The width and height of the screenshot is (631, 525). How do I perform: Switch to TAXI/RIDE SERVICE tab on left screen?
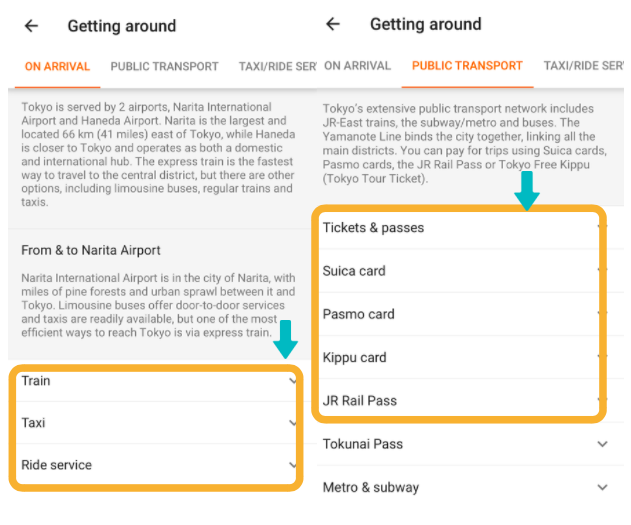pos(277,66)
